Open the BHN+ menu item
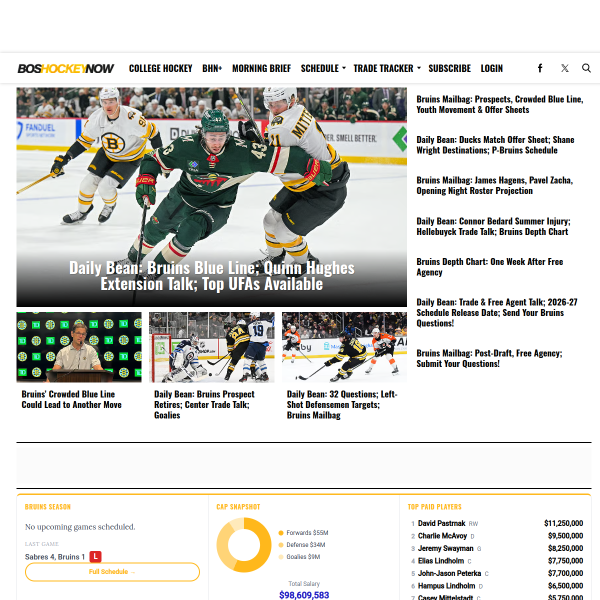The width and height of the screenshot is (600, 600). (x=212, y=68)
